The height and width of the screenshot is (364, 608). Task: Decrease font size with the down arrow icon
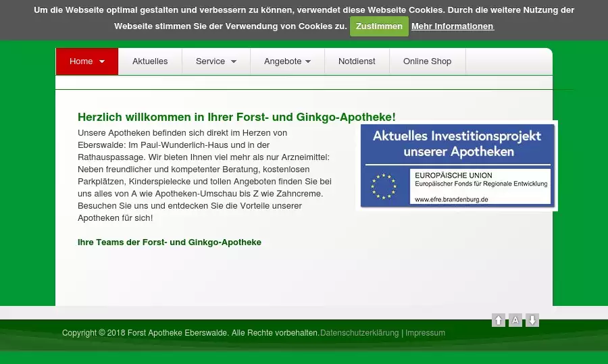pos(532,320)
